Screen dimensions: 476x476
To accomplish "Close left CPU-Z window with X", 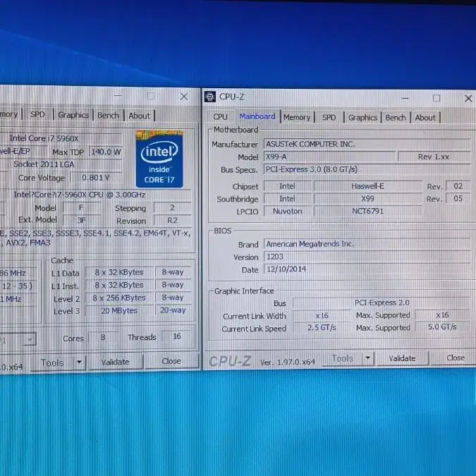I will click(x=183, y=97).
